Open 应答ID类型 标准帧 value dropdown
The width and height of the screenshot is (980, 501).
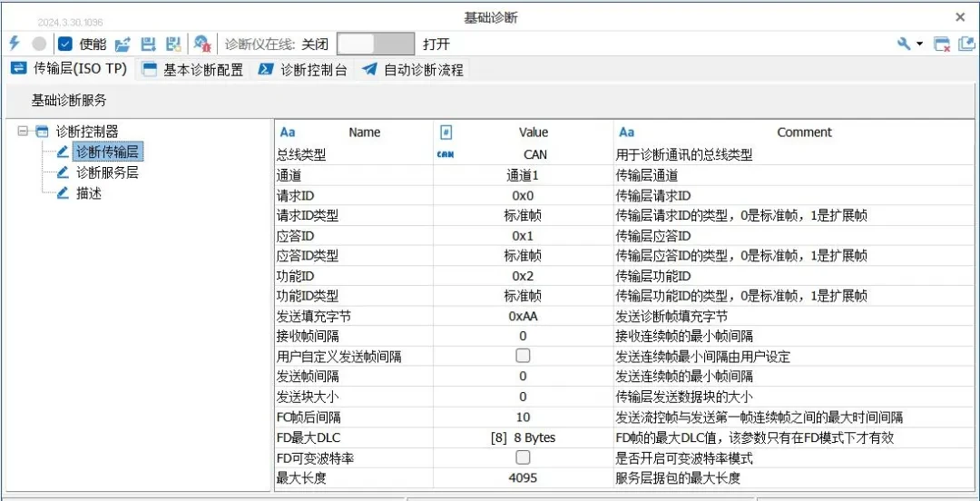(524, 256)
